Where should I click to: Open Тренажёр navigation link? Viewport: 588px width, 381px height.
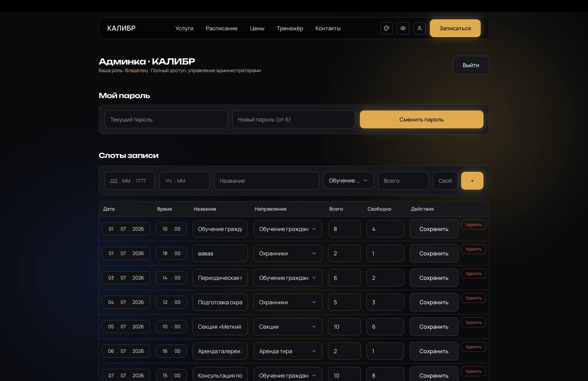[x=290, y=28]
